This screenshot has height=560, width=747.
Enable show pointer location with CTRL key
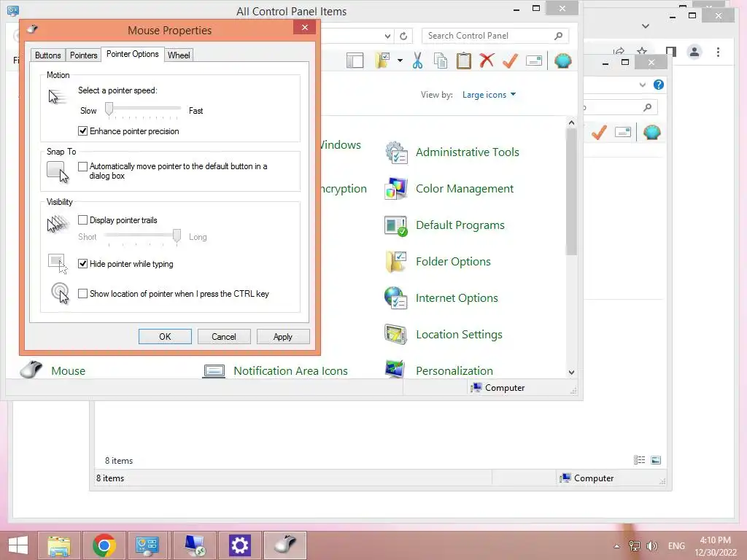click(x=83, y=293)
